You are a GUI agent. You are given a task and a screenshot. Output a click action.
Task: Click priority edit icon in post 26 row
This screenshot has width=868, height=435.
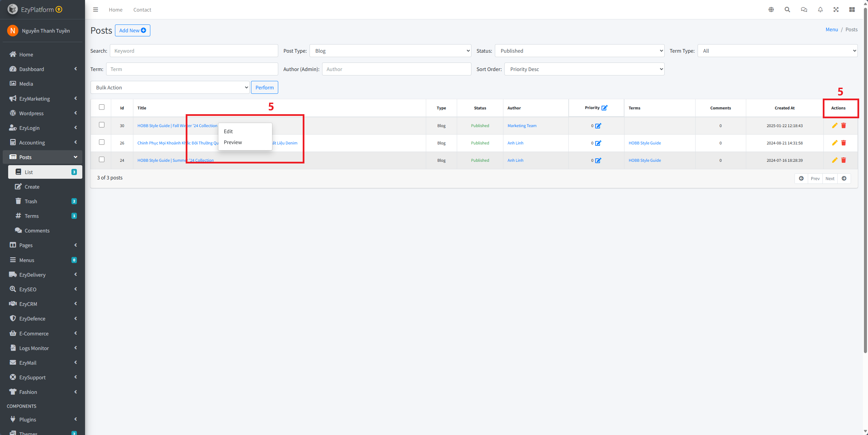click(x=598, y=143)
